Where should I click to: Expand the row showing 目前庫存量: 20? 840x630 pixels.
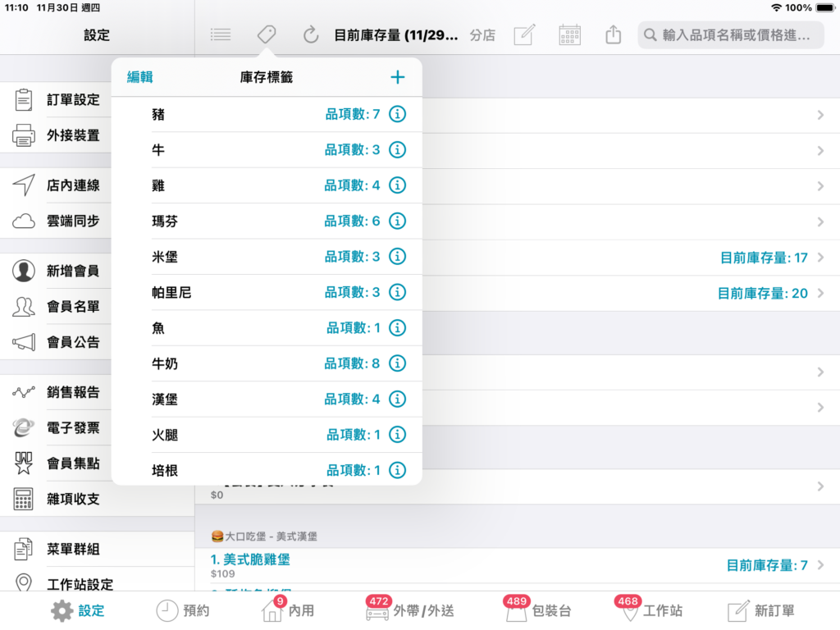820,293
